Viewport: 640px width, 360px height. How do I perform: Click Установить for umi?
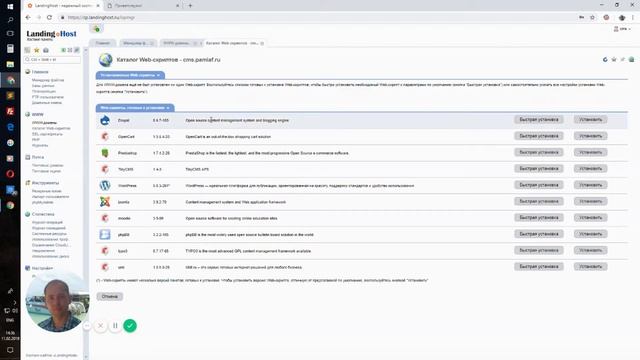pos(590,267)
